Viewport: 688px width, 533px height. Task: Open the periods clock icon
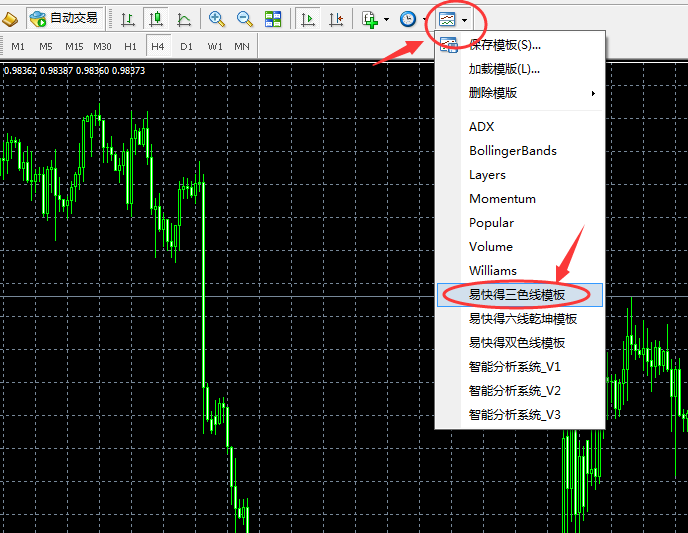pos(408,19)
